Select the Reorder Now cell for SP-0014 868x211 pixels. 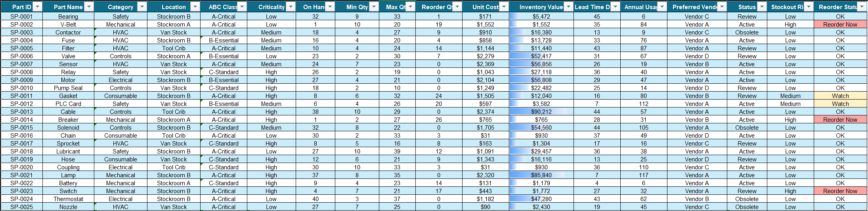840,120
